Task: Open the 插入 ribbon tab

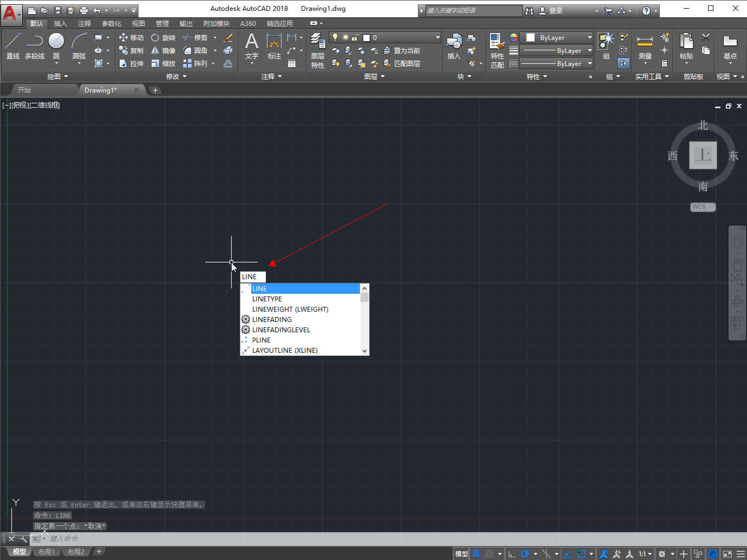Action: point(60,23)
